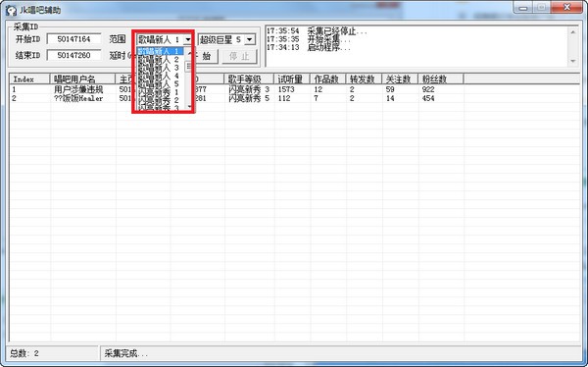Click the 试听量 value 1573
This screenshot has height=367, width=588.
[x=286, y=89]
